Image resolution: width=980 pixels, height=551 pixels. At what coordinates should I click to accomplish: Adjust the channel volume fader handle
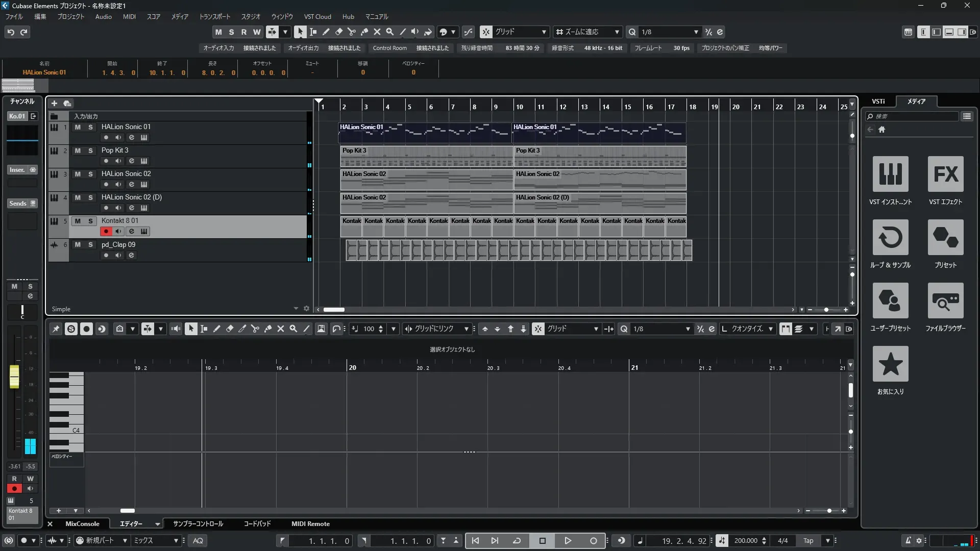click(14, 377)
